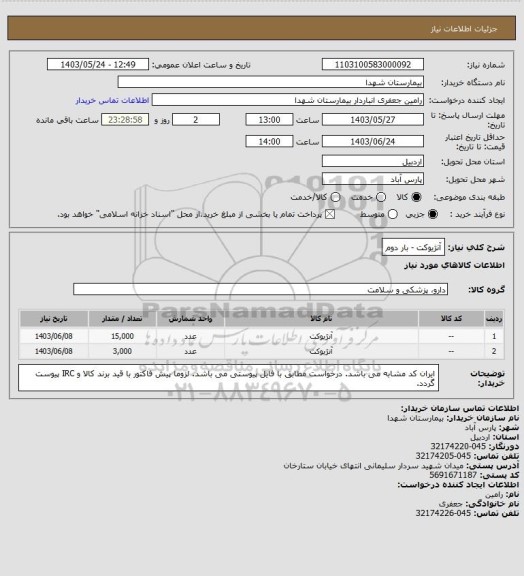Select the کالا/خدمت radio button
524x576 pixels.
(335, 197)
